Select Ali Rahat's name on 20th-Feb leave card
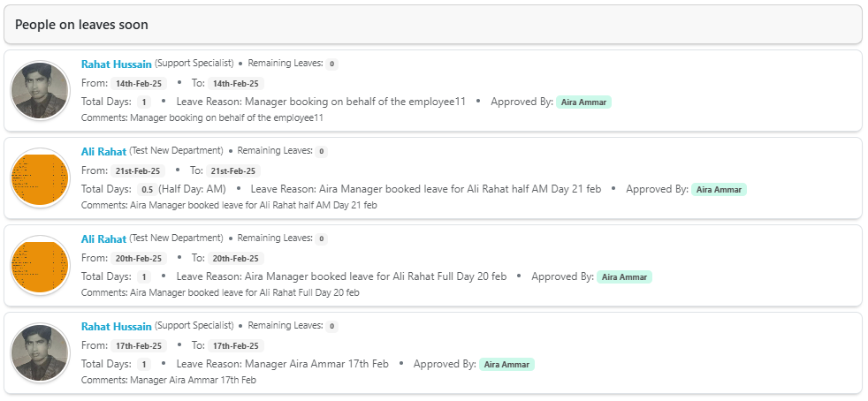This screenshot has width=868, height=401. click(103, 238)
